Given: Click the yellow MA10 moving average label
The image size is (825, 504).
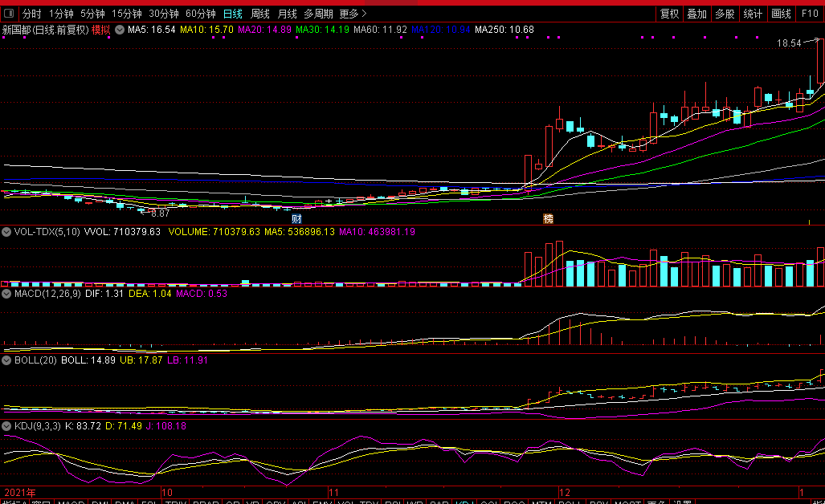Looking at the screenshot, I should (x=206, y=30).
